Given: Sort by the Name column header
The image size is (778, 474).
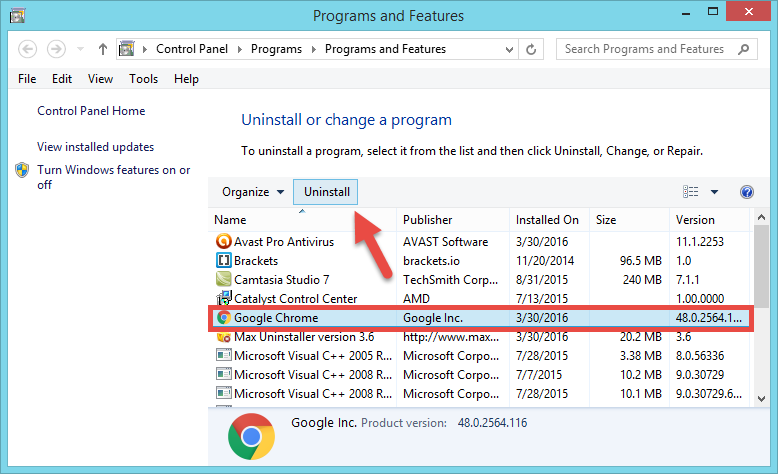Looking at the screenshot, I should (x=303, y=220).
